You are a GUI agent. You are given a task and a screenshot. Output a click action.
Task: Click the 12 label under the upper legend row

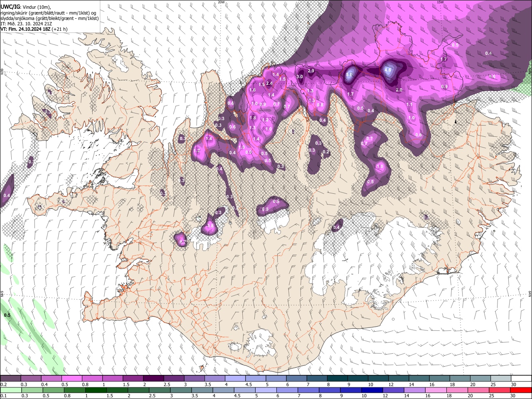point(392,384)
